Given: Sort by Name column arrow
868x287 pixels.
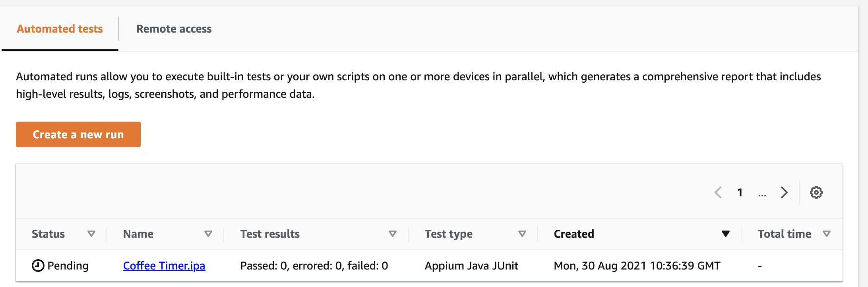Looking at the screenshot, I should 208,234.
